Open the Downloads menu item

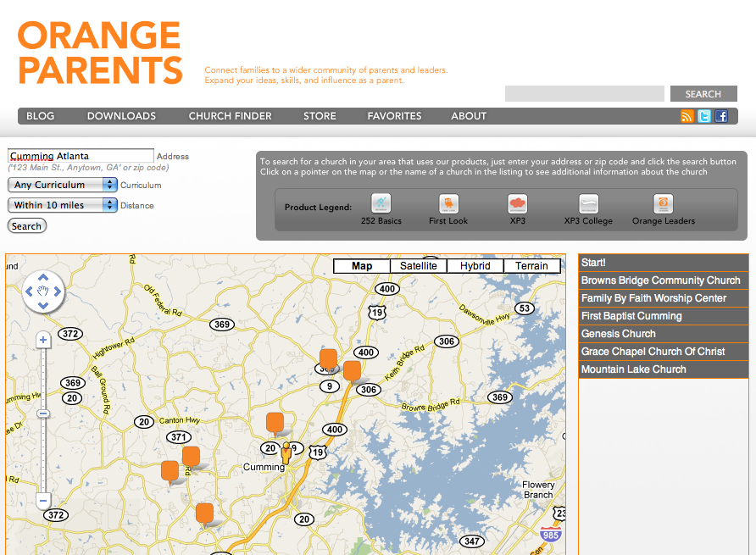tap(121, 116)
